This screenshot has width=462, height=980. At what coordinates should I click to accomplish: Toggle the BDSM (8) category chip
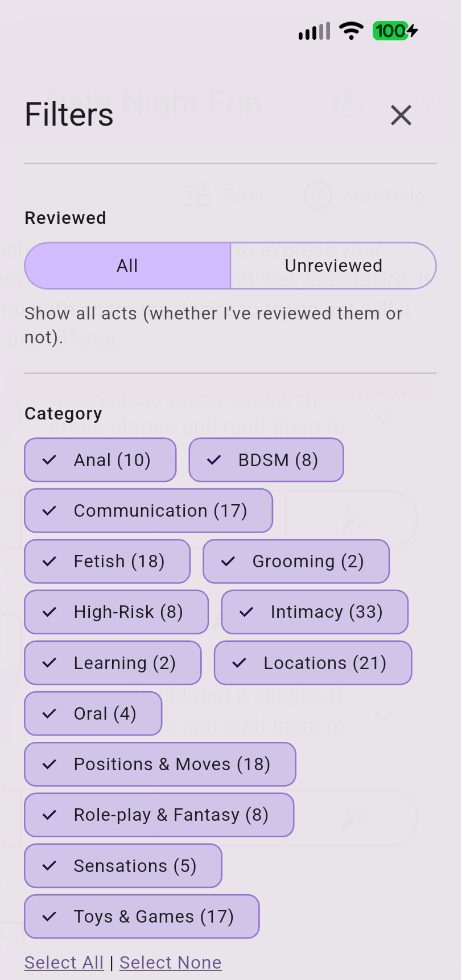click(266, 460)
